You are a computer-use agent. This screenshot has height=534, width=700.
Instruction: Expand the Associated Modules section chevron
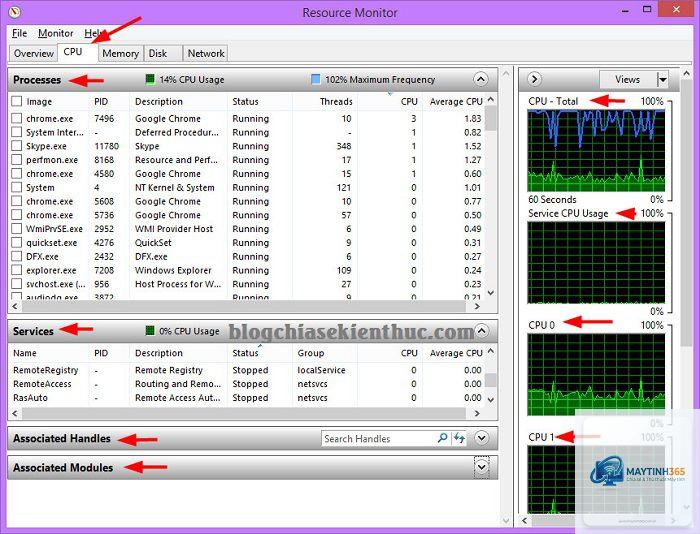(x=481, y=467)
